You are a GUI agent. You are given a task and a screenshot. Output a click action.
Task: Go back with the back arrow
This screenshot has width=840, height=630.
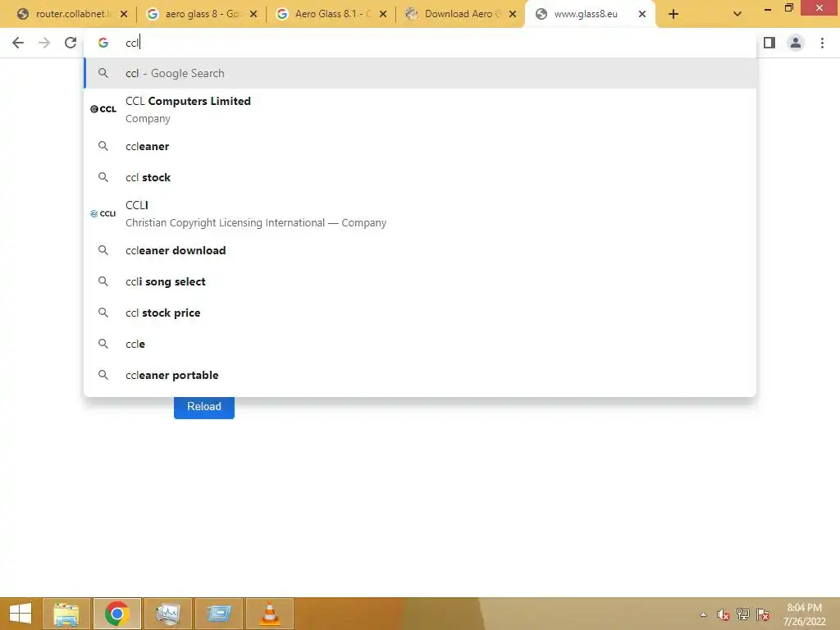point(18,43)
